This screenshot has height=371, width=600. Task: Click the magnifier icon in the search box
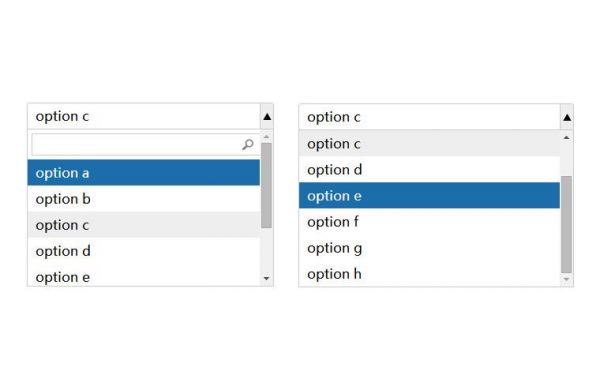click(248, 144)
